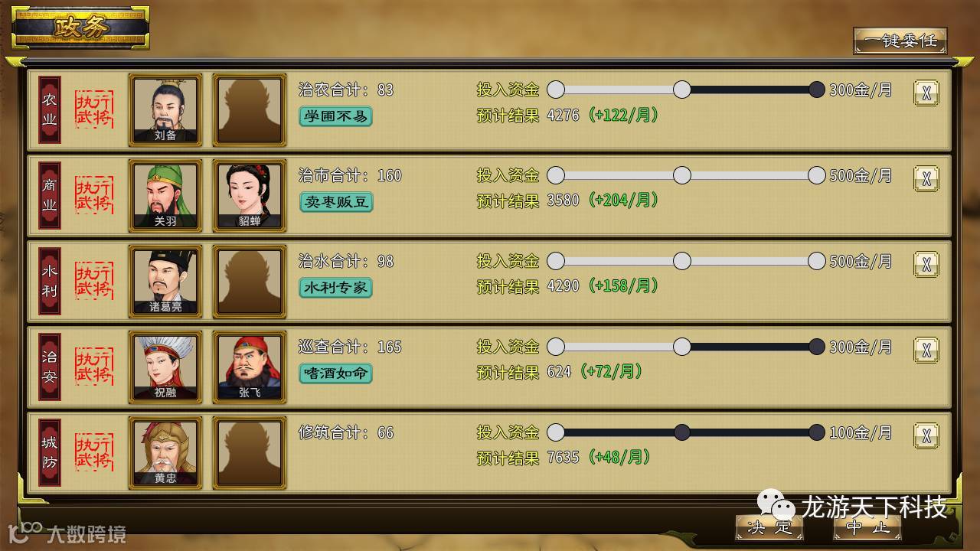Image resolution: width=980 pixels, height=551 pixels.
Task: Cancel with the 中止 button
Action: pyautogui.click(x=867, y=527)
